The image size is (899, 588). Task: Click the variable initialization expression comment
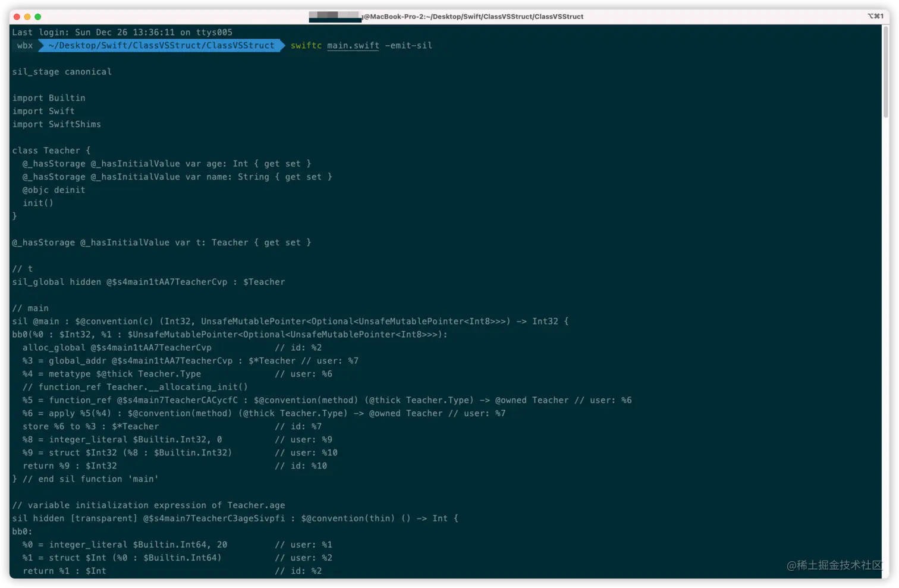[x=149, y=505]
